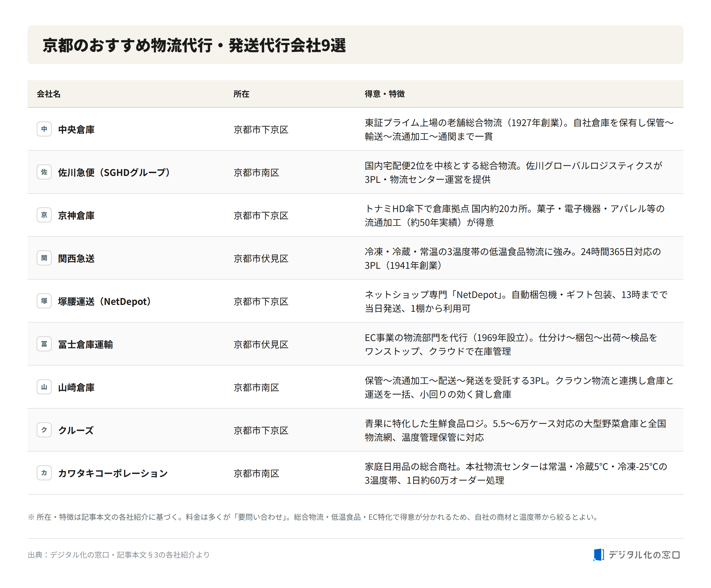
Task: Select the company name 関西急送
Action: pos(76,258)
